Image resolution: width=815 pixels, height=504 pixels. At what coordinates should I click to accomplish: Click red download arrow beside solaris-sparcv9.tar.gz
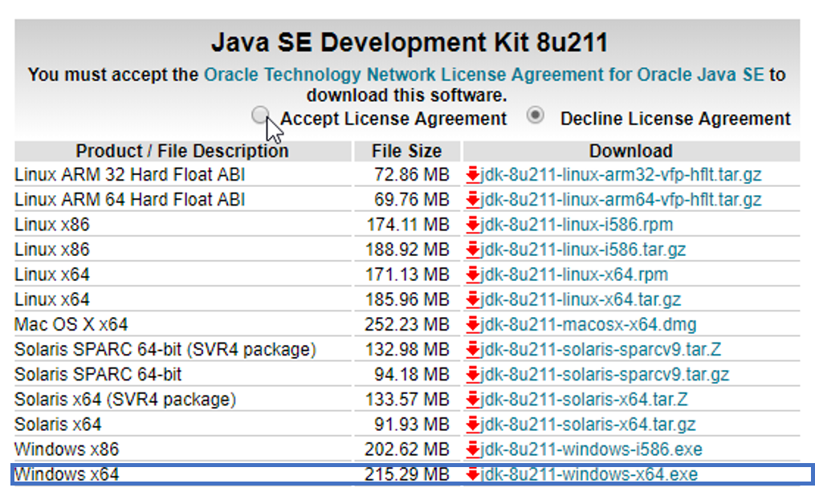(x=473, y=374)
